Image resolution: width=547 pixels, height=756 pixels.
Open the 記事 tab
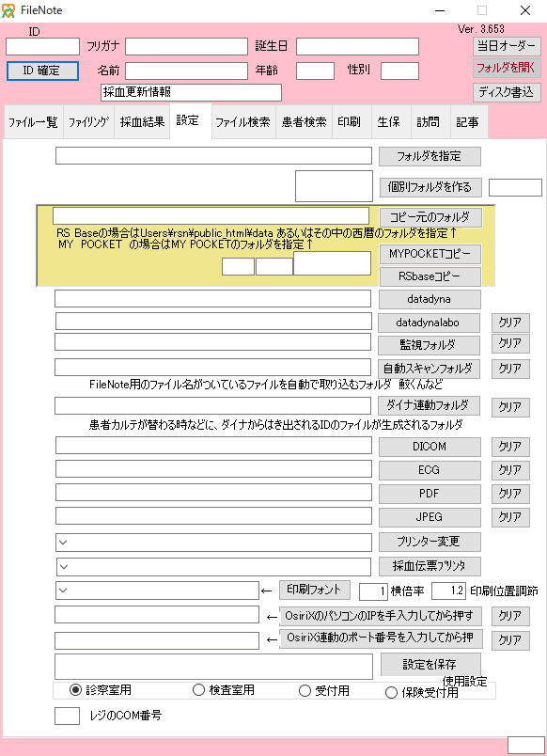click(467, 122)
